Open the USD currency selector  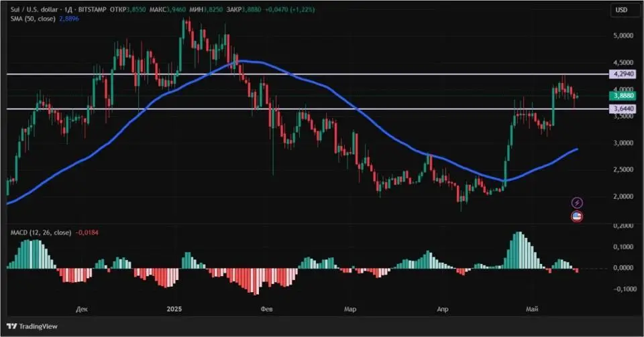[621, 10]
